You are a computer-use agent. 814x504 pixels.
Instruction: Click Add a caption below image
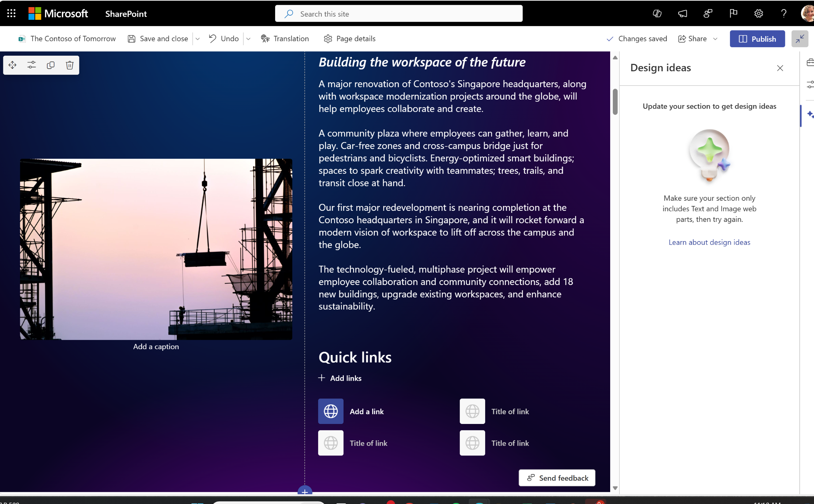tap(156, 347)
